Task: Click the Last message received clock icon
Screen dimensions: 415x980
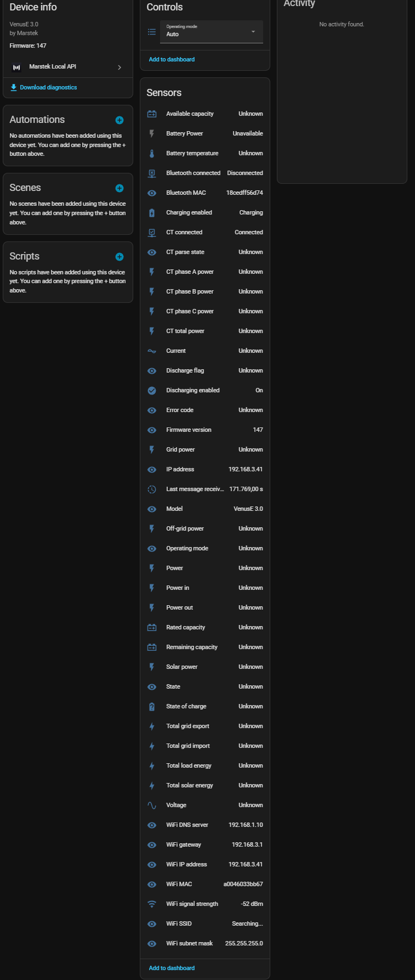Action: [x=152, y=489]
